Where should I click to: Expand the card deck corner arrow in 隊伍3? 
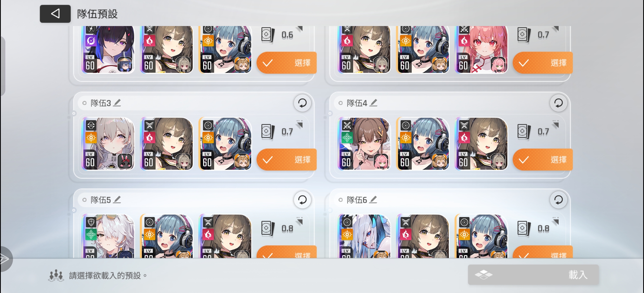(x=299, y=124)
